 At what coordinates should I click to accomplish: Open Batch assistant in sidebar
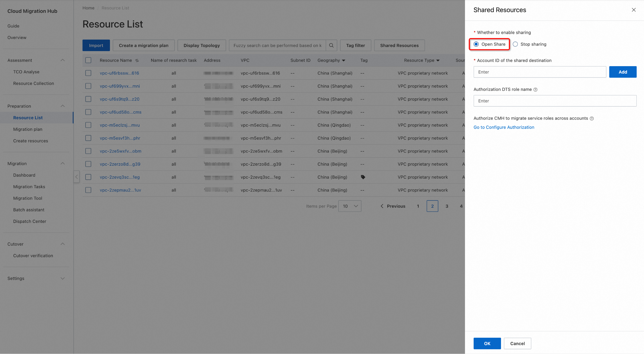pos(29,210)
